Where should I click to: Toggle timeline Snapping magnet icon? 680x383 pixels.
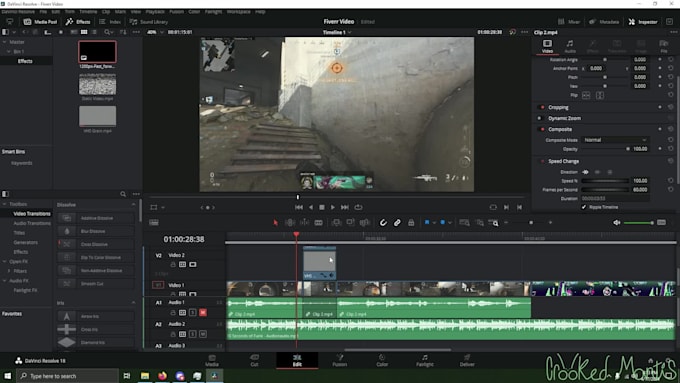point(383,223)
